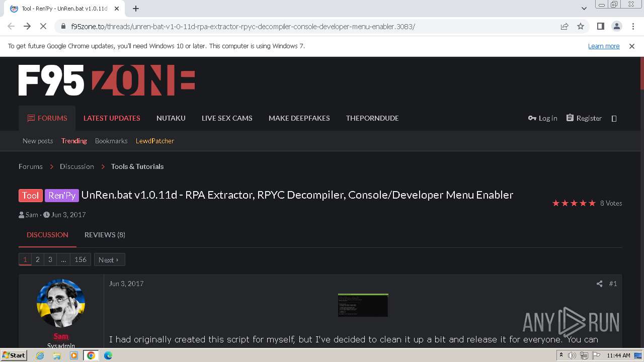Open thread author Sam link

pos(32,215)
